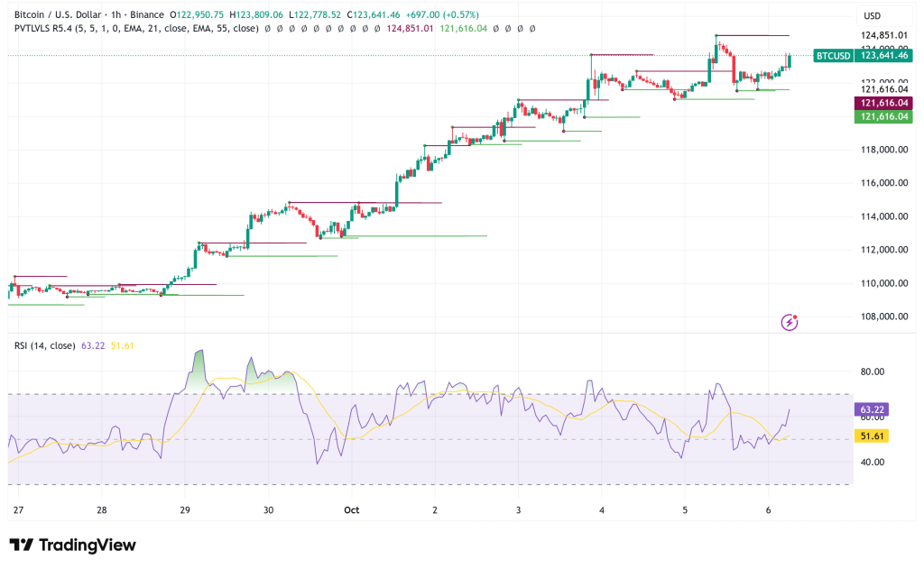Image resolution: width=924 pixels, height=569 pixels.
Task: Click the purple lightning bolt icon
Action: point(790,322)
